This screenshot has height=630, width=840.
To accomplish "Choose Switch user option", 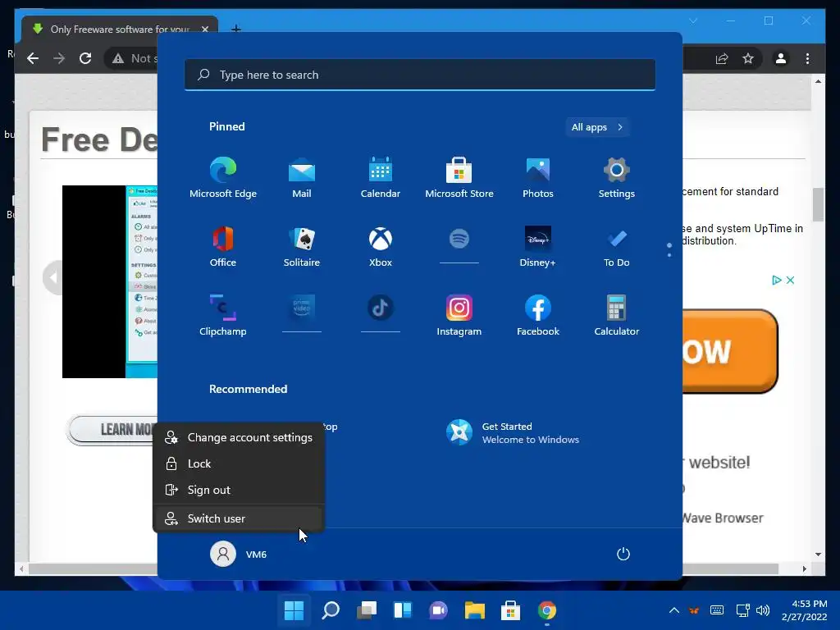I will (239, 518).
